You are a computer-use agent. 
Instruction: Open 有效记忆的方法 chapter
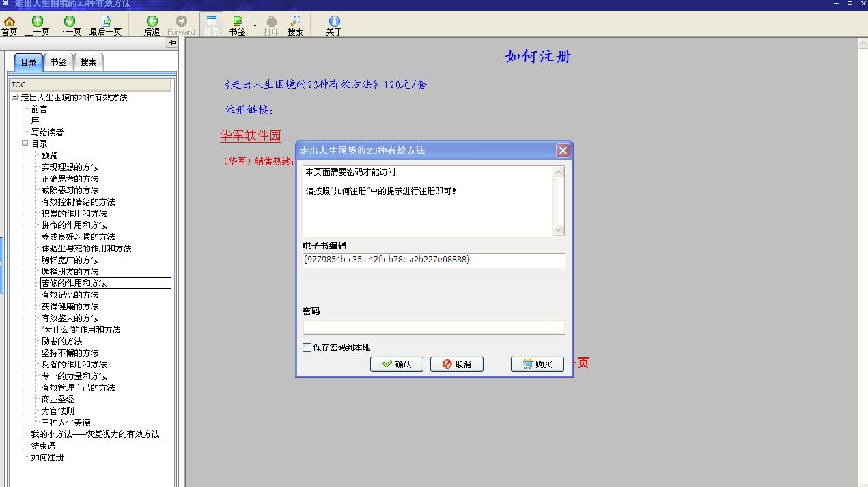[70, 295]
